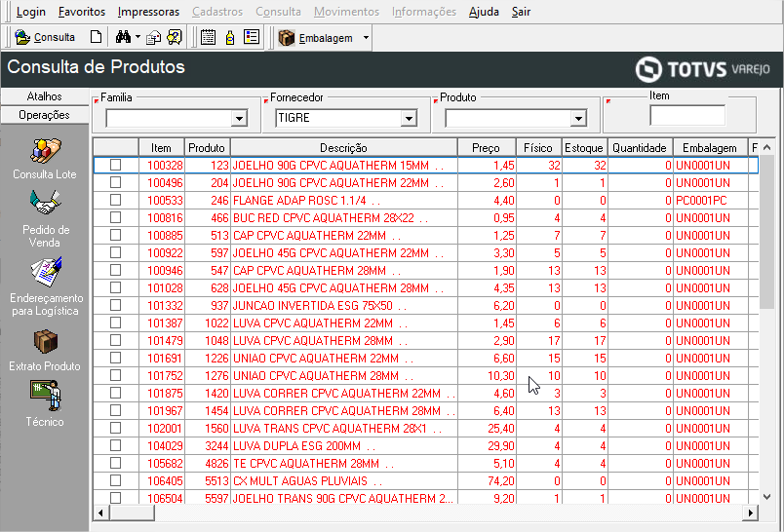Click price 25,40 of LUVA TRANS row
The height and width of the screenshot is (532, 784).
501,428
